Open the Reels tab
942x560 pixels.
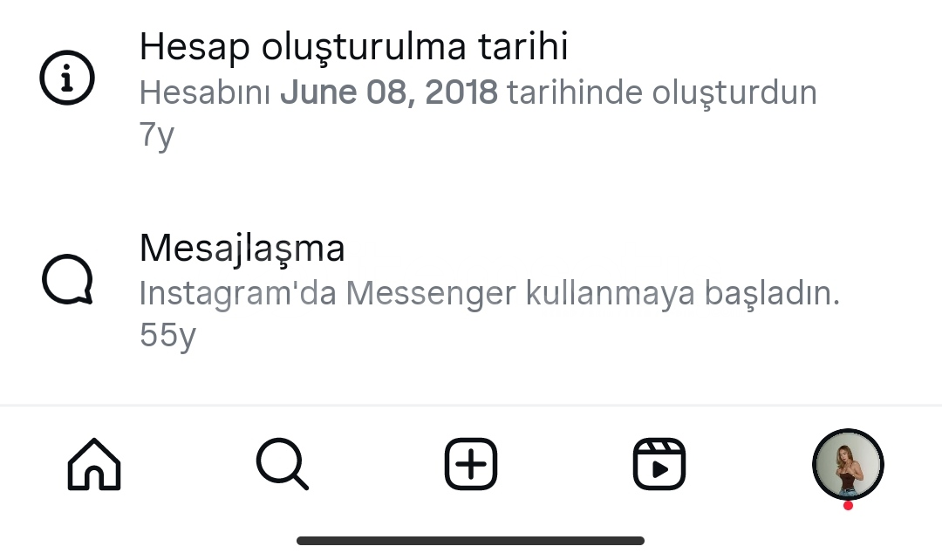point(659,464)
